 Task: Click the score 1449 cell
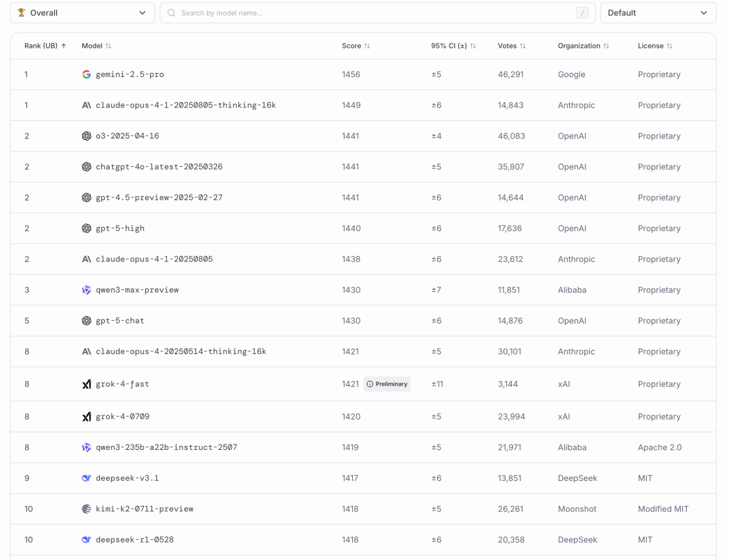pos(351,105)
